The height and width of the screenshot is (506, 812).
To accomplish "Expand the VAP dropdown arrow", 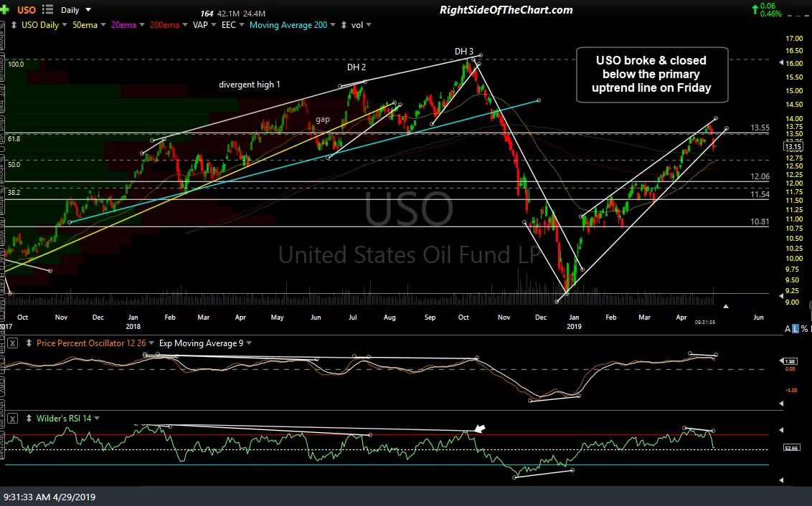I will pos(213,25).
